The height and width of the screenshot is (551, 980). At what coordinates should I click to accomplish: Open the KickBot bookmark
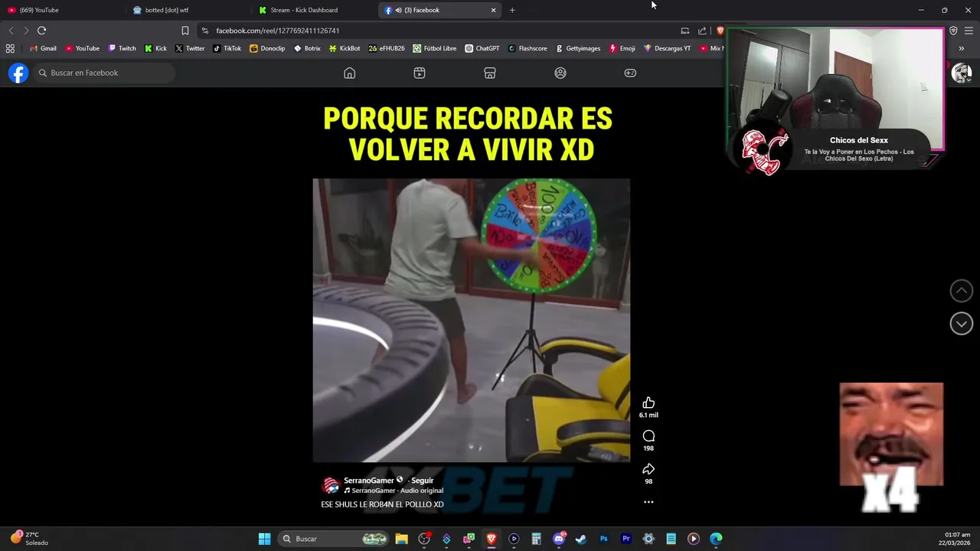pos(345,48)
